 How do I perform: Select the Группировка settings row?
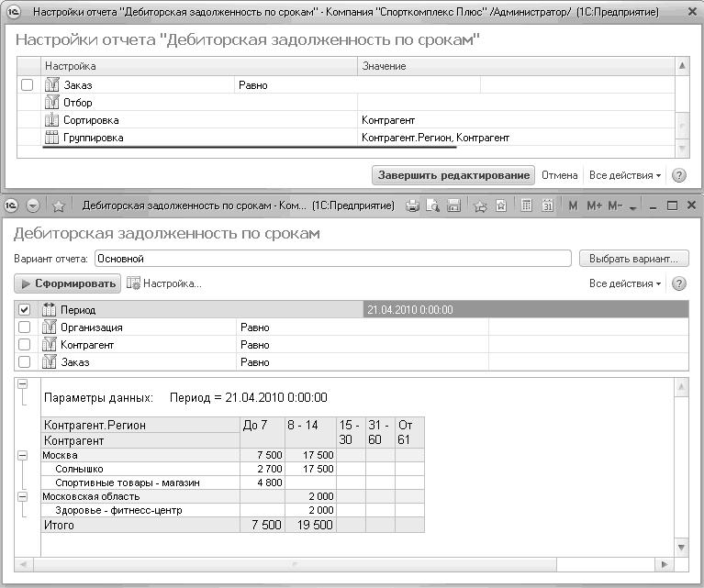346,138
